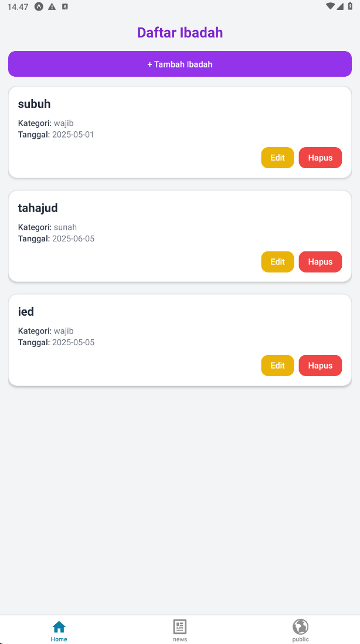Edit the tahajud ibadah entry

pos(277,261)
